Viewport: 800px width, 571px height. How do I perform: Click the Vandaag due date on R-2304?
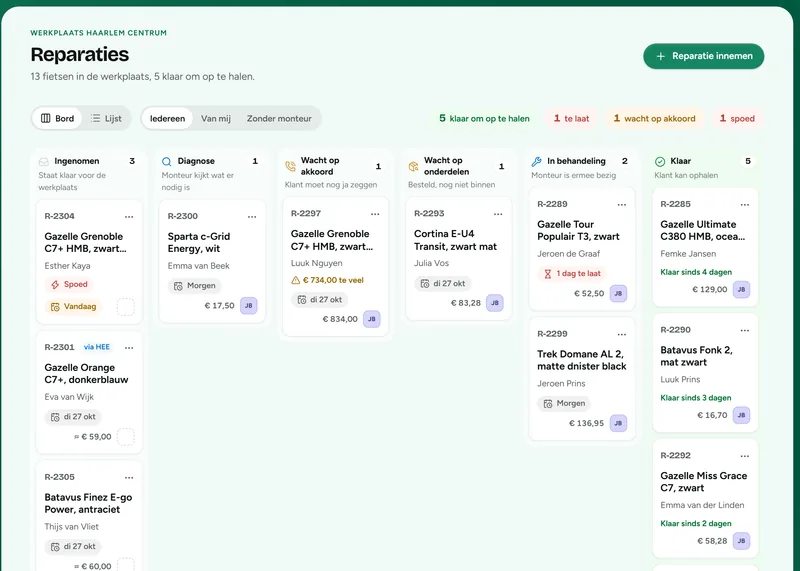click(x=73, y=307)
